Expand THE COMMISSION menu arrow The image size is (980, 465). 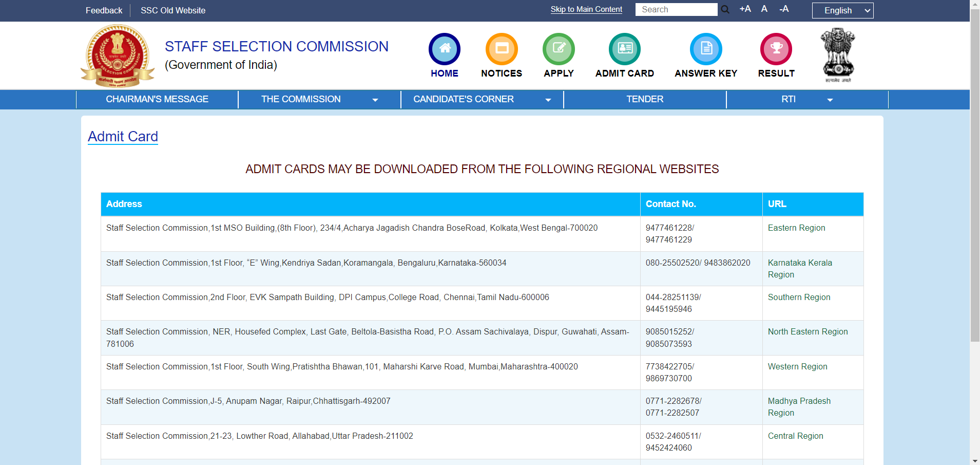point(375,100)
